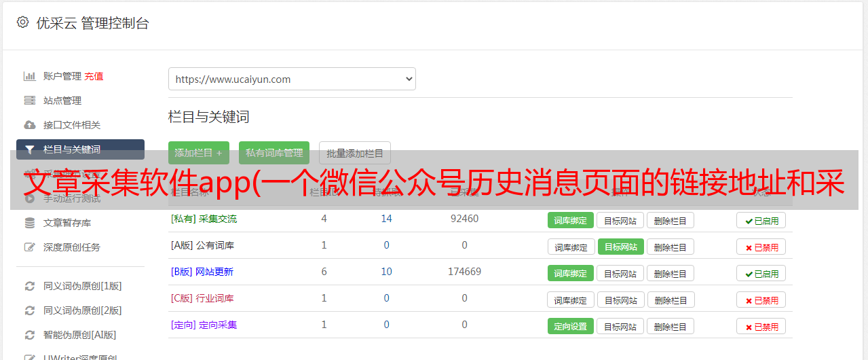
Task: Click 删除栏目 in the 公有词库 row
Action: point(670,247)
